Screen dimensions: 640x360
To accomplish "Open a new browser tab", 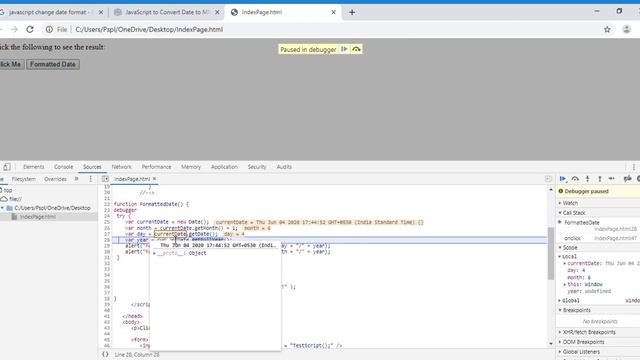I will pyautogui.click(x=352, y=12).
